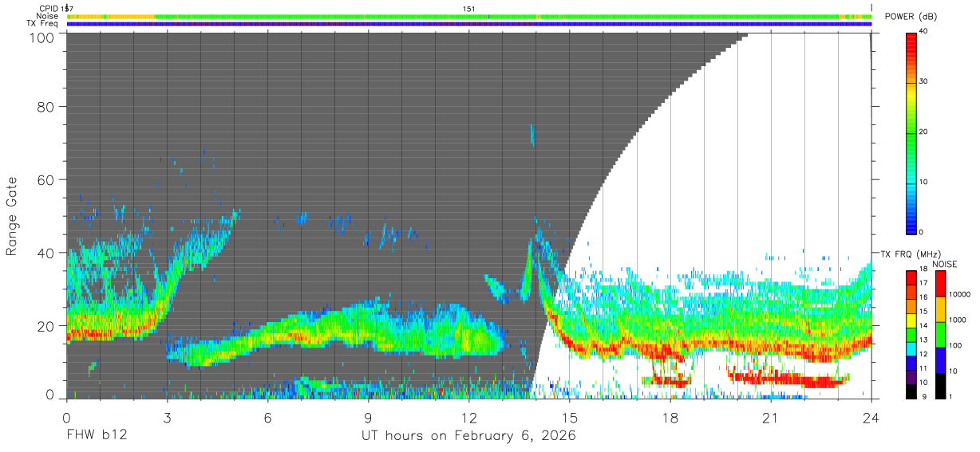The width and height of the screenshot is (980, 452).
Task: Click the 6 hour tick on time axis
Action: point(267,418)
